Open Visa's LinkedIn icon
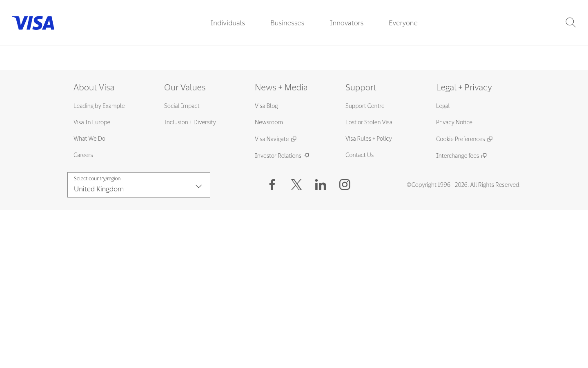 click(x=321, y=184)
